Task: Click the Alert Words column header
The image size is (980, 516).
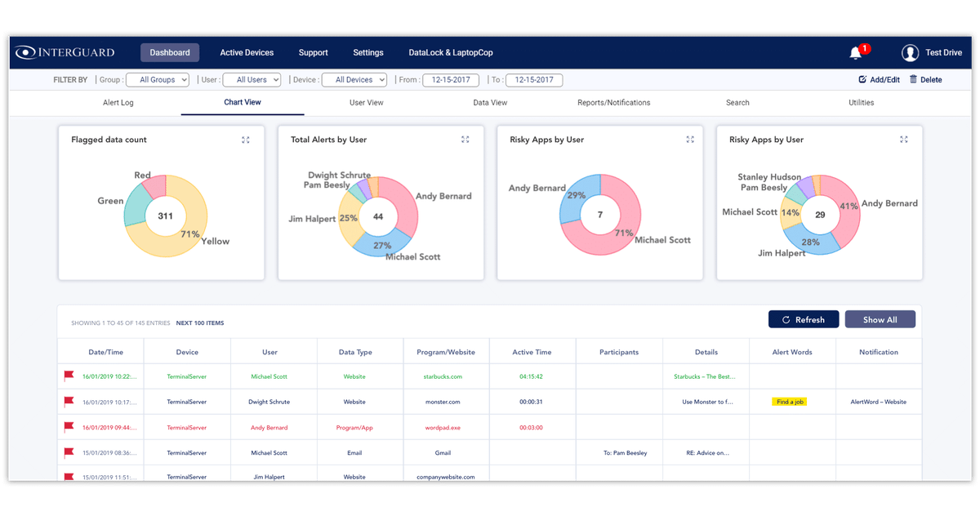Action: tap(792, 352)
